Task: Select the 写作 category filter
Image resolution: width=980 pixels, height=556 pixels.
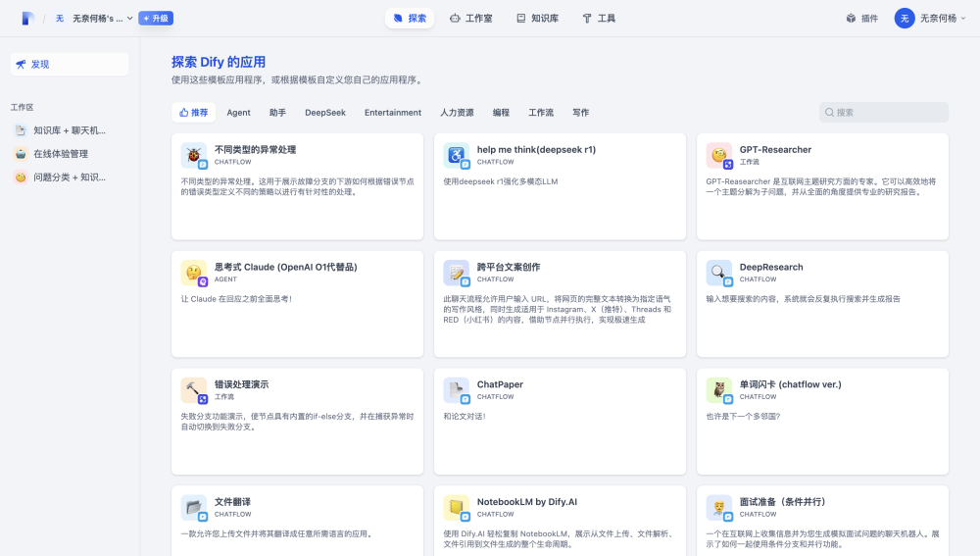Action: [580, 113]
